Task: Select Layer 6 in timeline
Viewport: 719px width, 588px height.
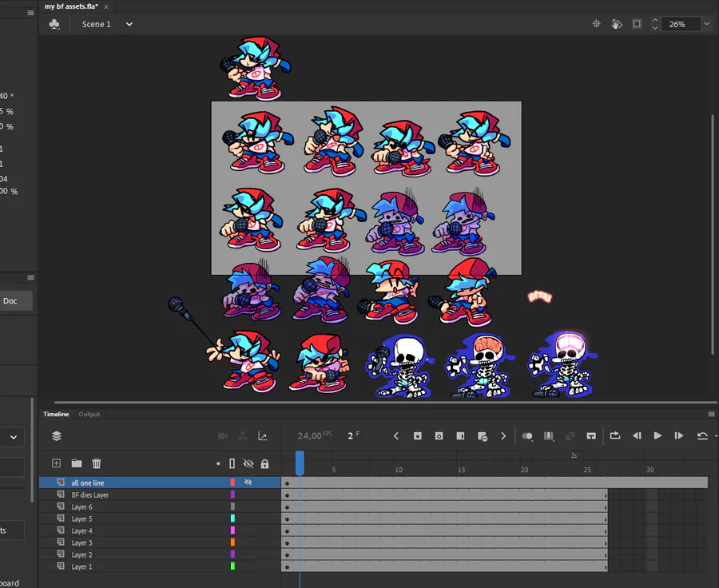Action: [x=160, y=507]
